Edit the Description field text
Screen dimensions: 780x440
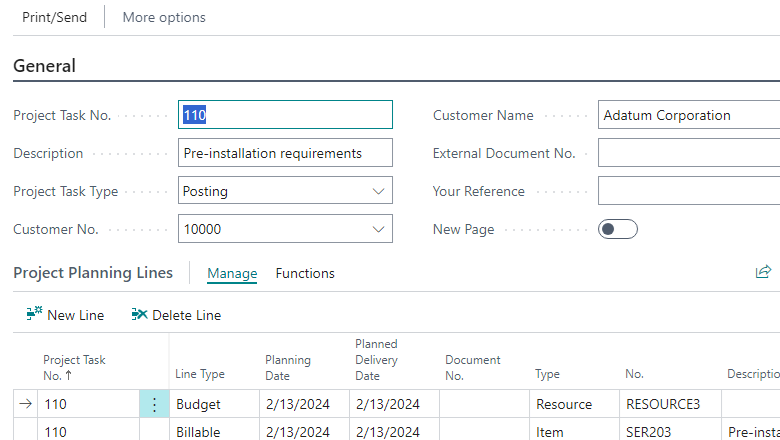(x=285, y=153)
